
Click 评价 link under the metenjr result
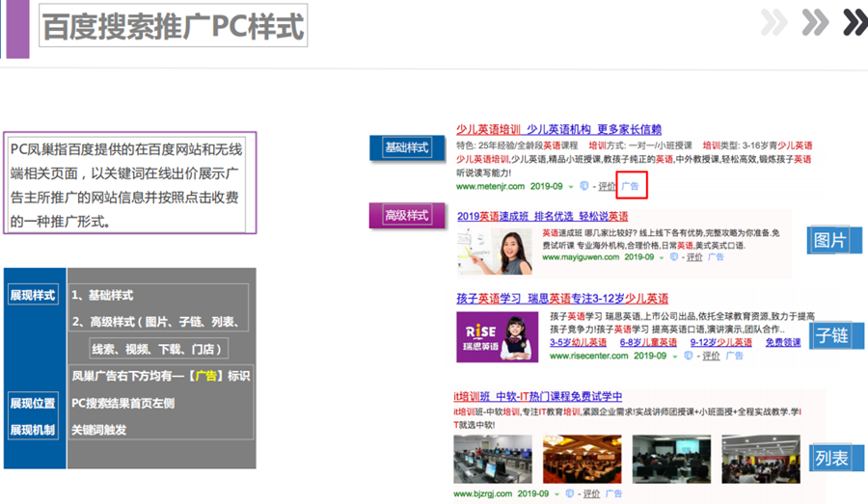click(x=607, y=186)
